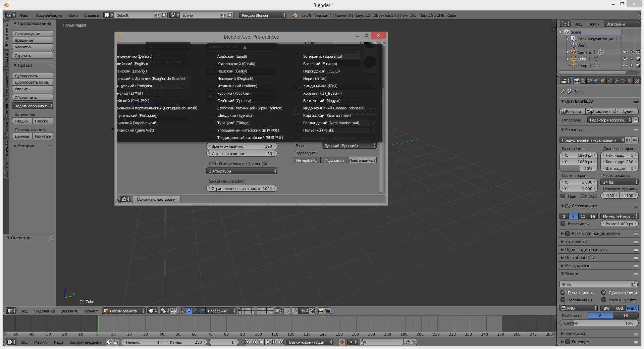This screenshot has height=349, width=644.
Task: Click the Подсказки translate button
Action: pos(334,160)
